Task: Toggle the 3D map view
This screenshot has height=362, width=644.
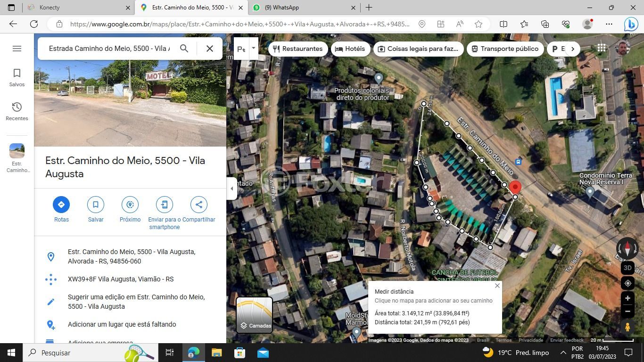Action: [627, 268]
